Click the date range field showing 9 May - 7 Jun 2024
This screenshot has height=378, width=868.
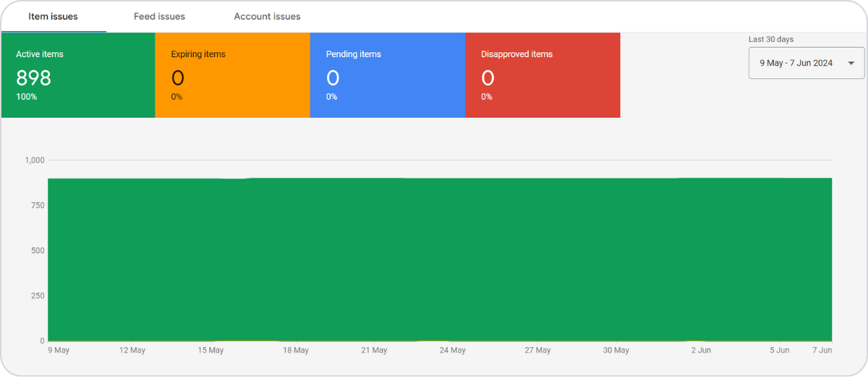pos(796,64)
